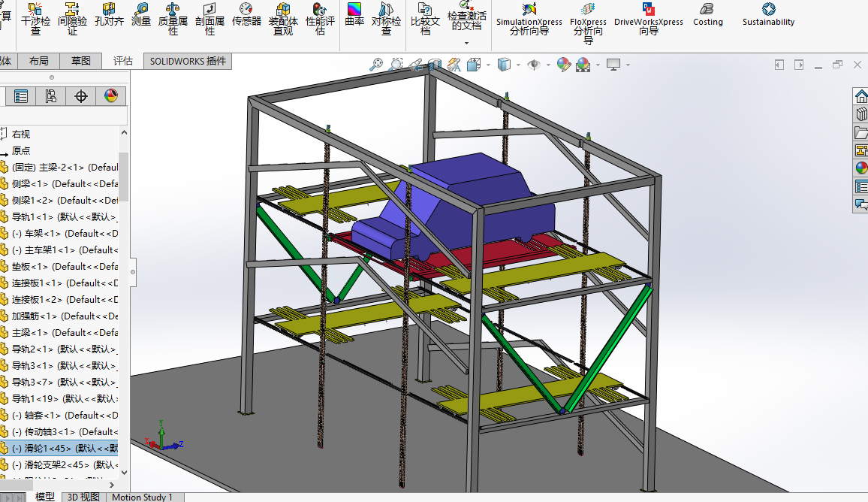Collapse the FeatureManager panel side handle
Viewport: 868px width, 502px height.
tap(133, 272)
